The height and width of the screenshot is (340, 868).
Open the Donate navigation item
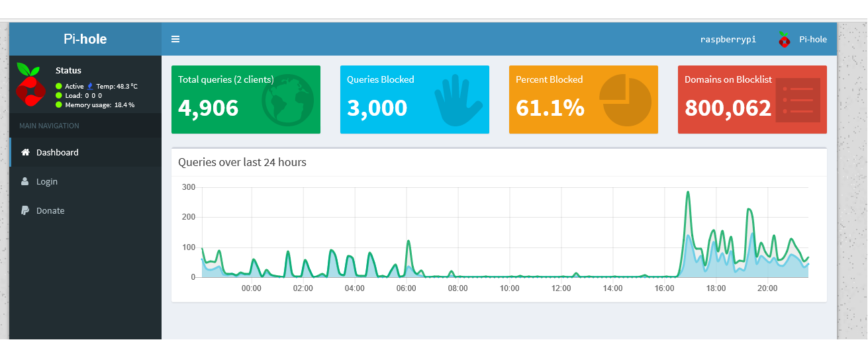point(85,210)
